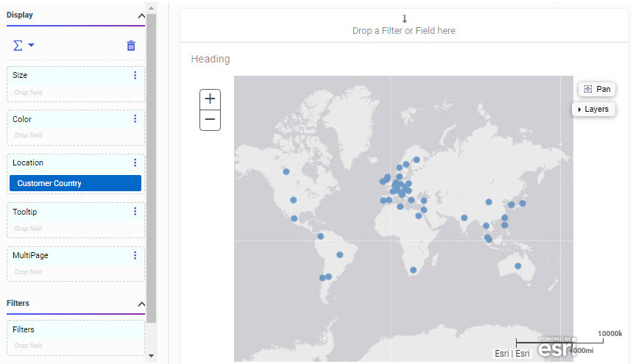Click the Filters drop field area
This screenshot has height=364, width=633.
[x=76, y=346]
